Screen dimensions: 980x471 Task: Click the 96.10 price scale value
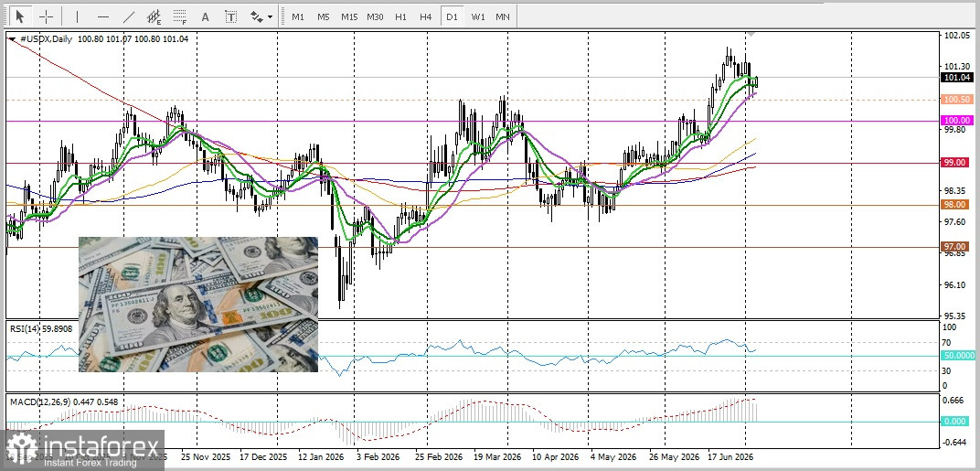(955, 284)
